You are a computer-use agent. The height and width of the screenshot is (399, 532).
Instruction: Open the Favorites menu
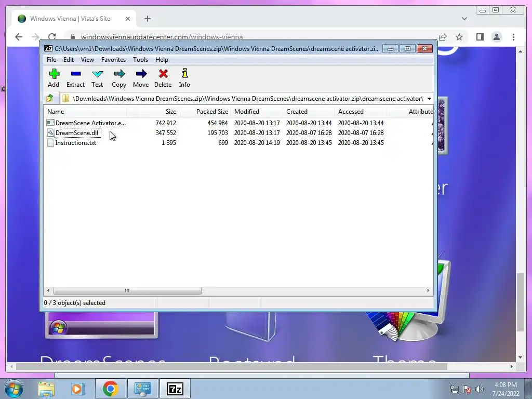(113, 60)
